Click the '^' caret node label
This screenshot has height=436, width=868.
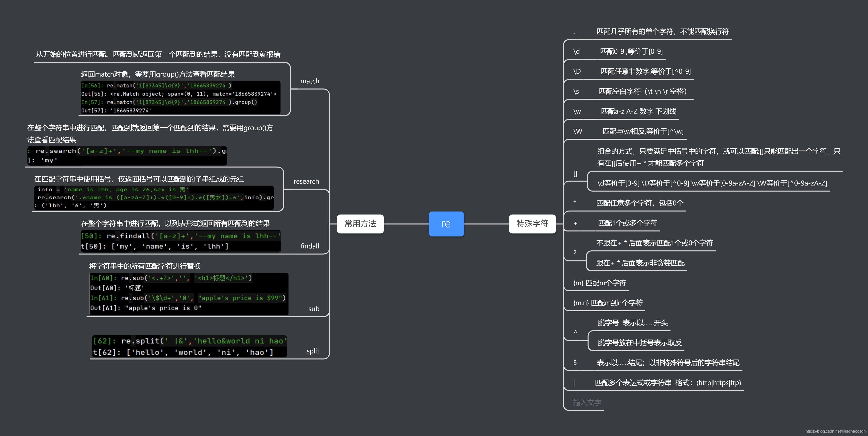coord(576,332)
